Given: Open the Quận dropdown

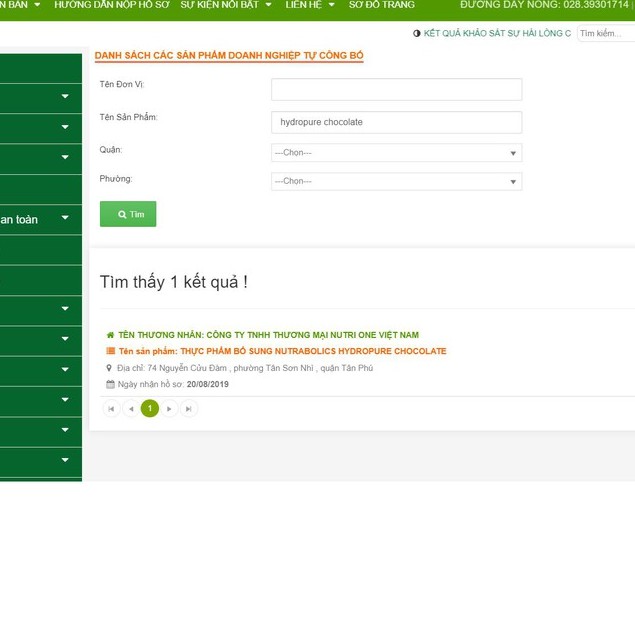Looking at the screenshot, I should point(396,153).
